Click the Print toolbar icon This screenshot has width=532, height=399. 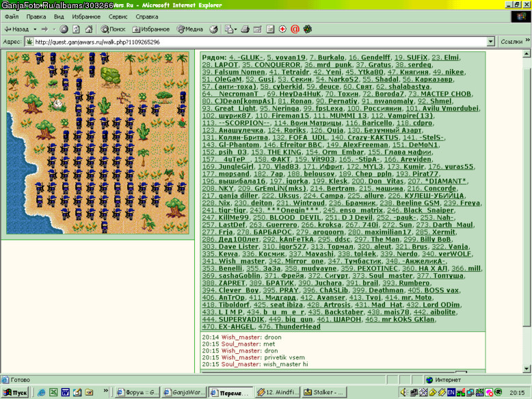245,29
